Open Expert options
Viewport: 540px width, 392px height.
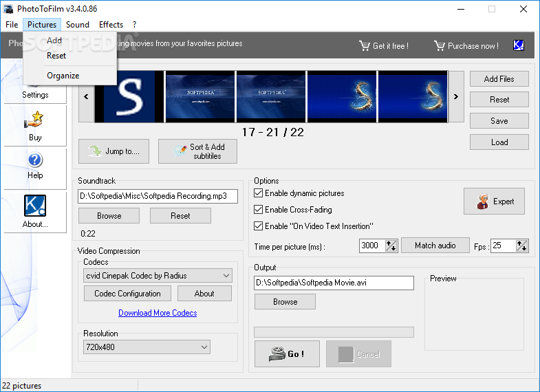(494, 202)
